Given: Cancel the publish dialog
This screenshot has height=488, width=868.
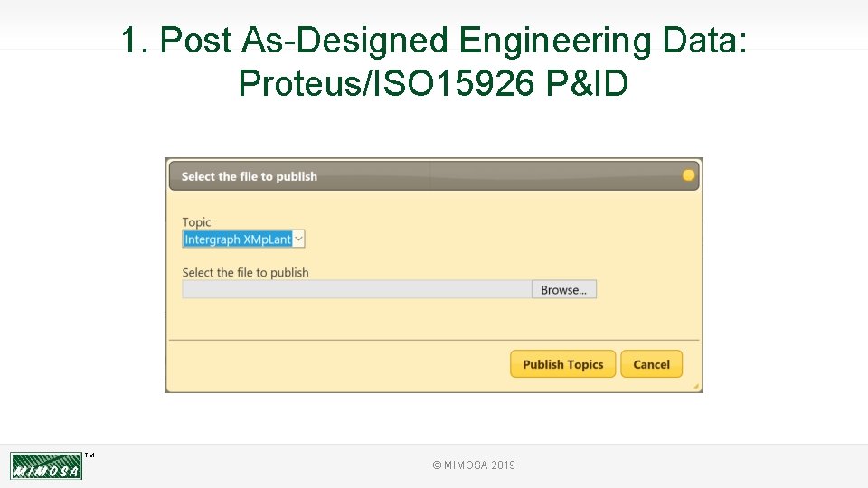Looking at the screenshot, I should tap(651, 364).
